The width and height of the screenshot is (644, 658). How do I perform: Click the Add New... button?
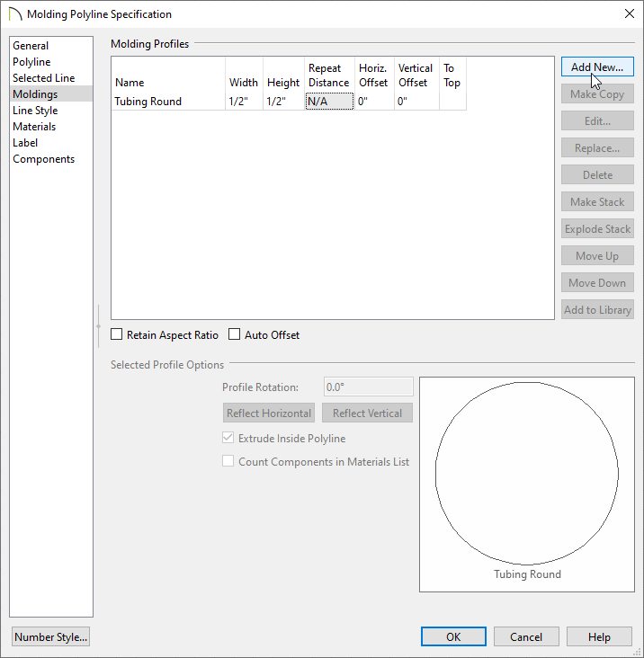click(597, 67)
